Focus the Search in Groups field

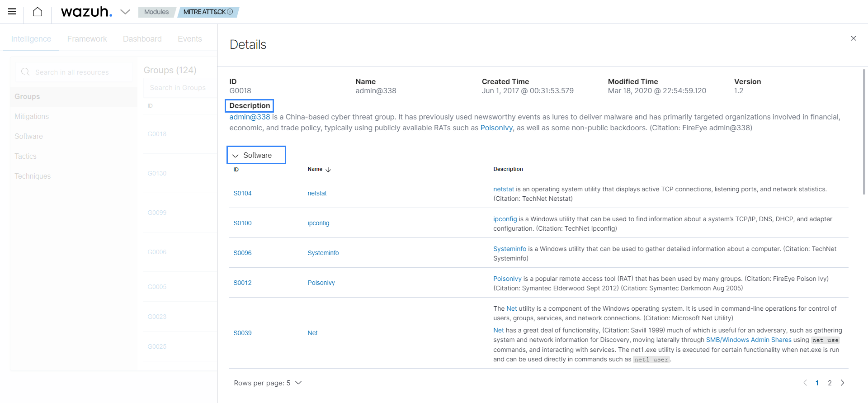[x=180, y=88]
